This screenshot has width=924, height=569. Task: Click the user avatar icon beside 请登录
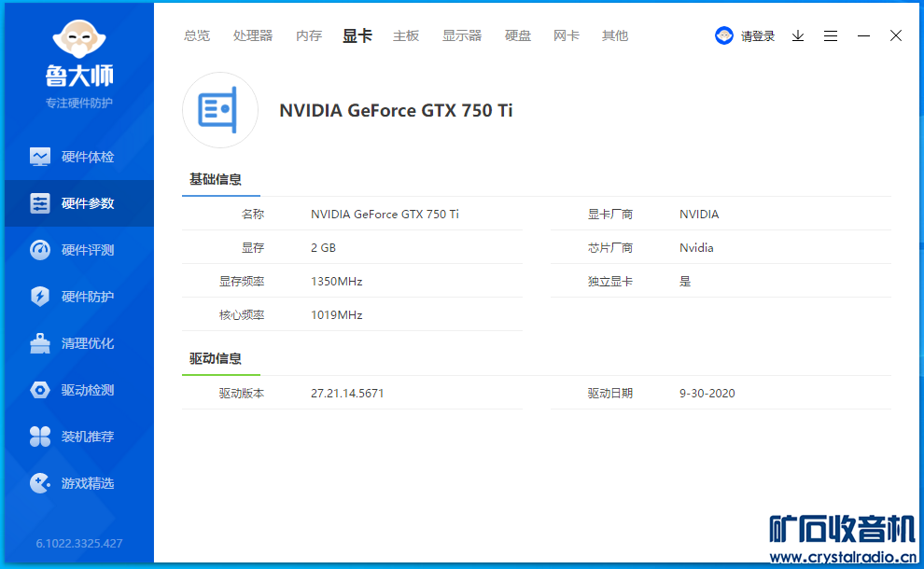[x=723, y=36]
